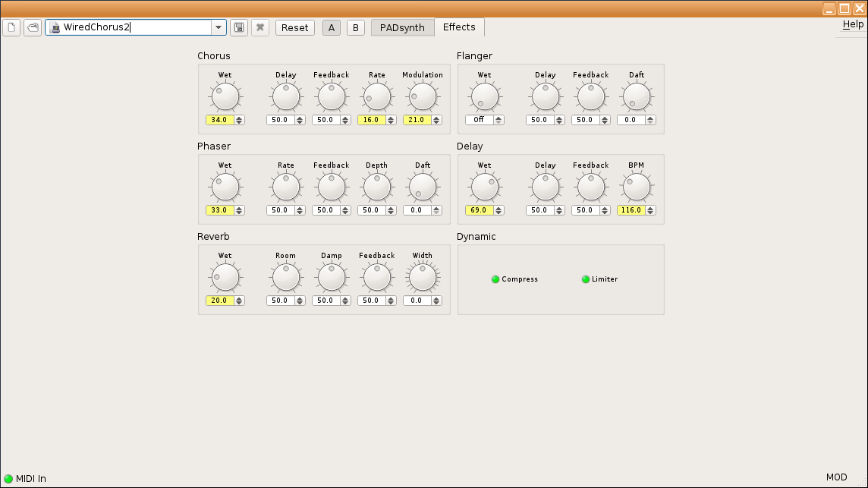Click the Delay BPM knob
This screenshot has height=488, width=868.
pos(637,187)
